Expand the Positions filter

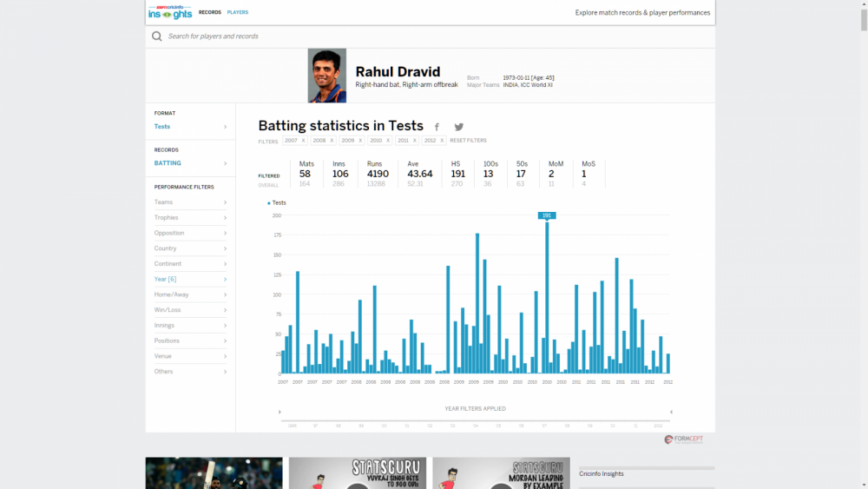click(x=190, y=341)
